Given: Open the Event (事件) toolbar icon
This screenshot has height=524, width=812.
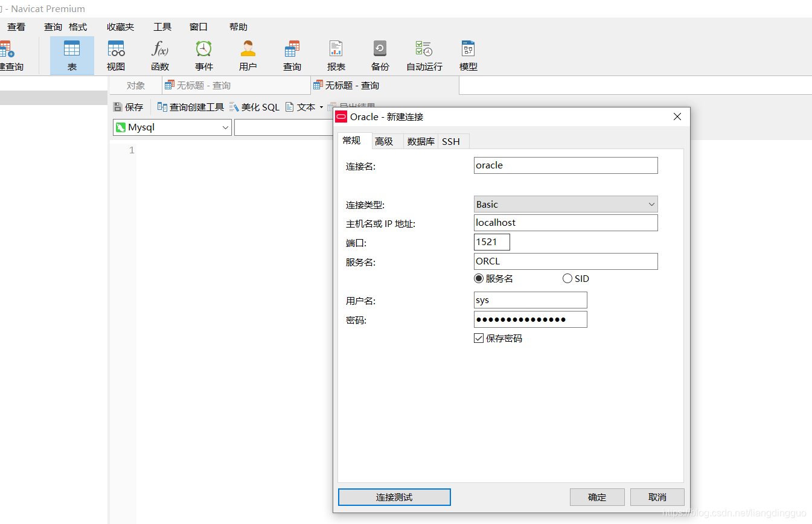Looking at the screenshot, I should click(x=204, y=56).
